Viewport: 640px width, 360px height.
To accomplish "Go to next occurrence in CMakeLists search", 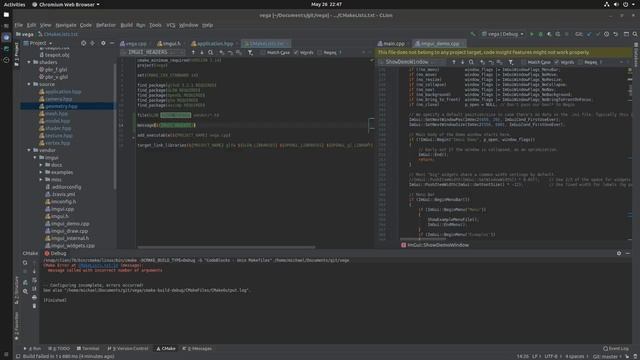I will [202, 53].
